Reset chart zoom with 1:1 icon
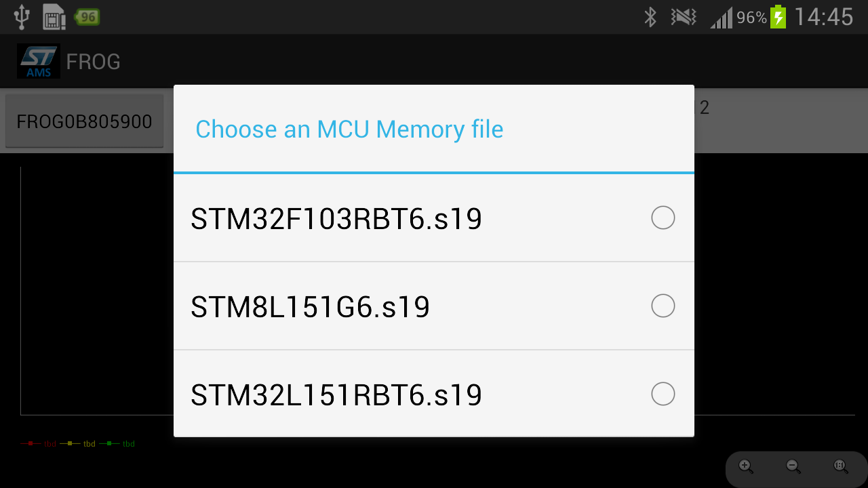The width and height of the screenshot is (868, 488). tap(840, 466)
